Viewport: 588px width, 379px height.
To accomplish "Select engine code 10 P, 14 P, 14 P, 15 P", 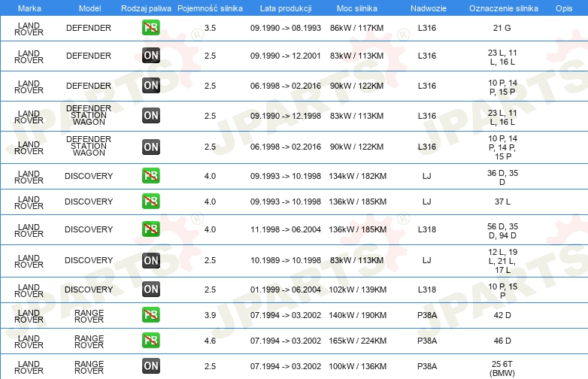I will [x=502, y=147].
